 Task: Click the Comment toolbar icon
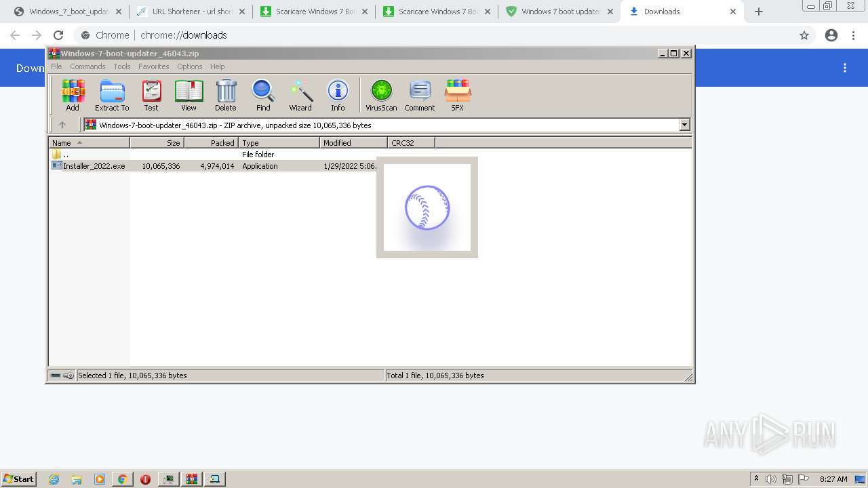click(x=420, y=95)
